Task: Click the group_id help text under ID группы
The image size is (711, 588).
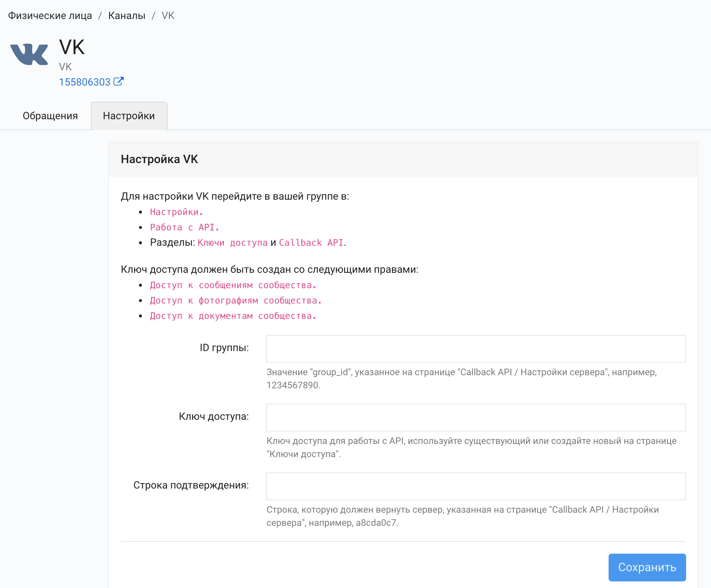Action: (x=462, y=378)
